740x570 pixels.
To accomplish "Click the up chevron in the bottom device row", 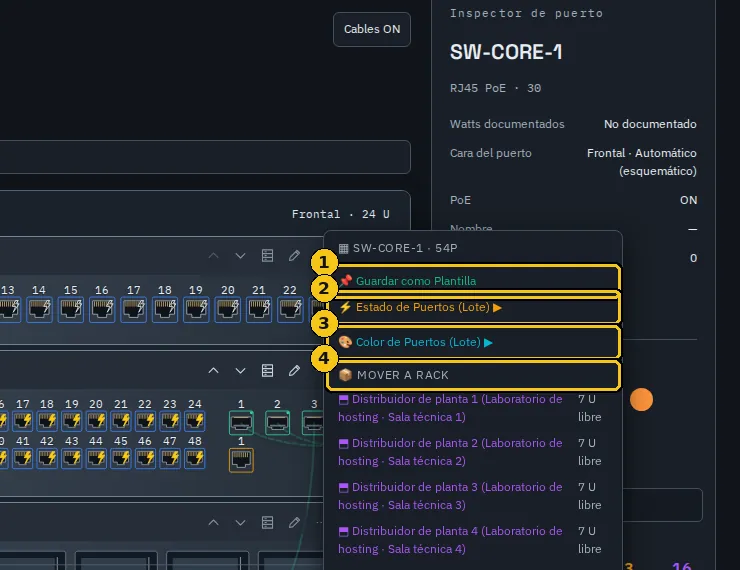I will tap(213, 523).
